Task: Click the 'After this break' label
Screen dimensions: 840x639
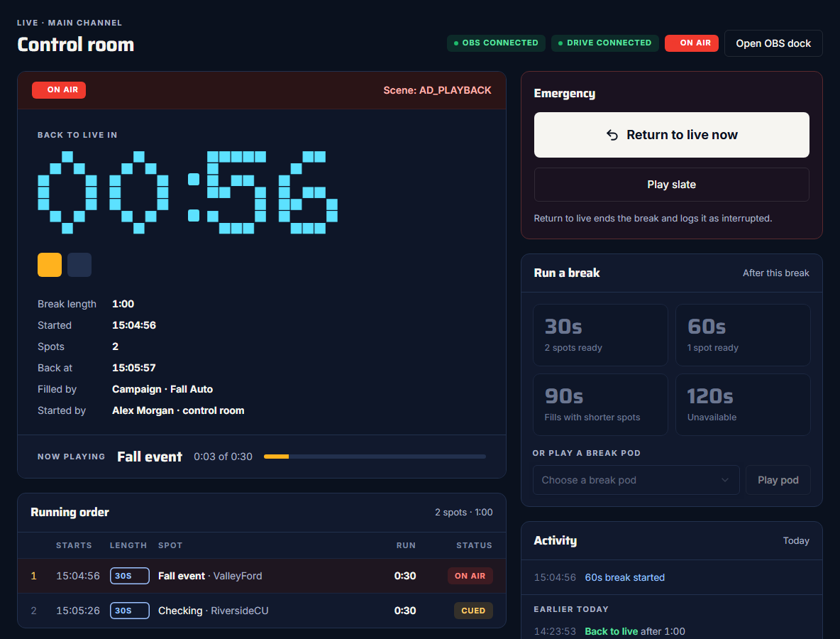Action: [775, 273]
